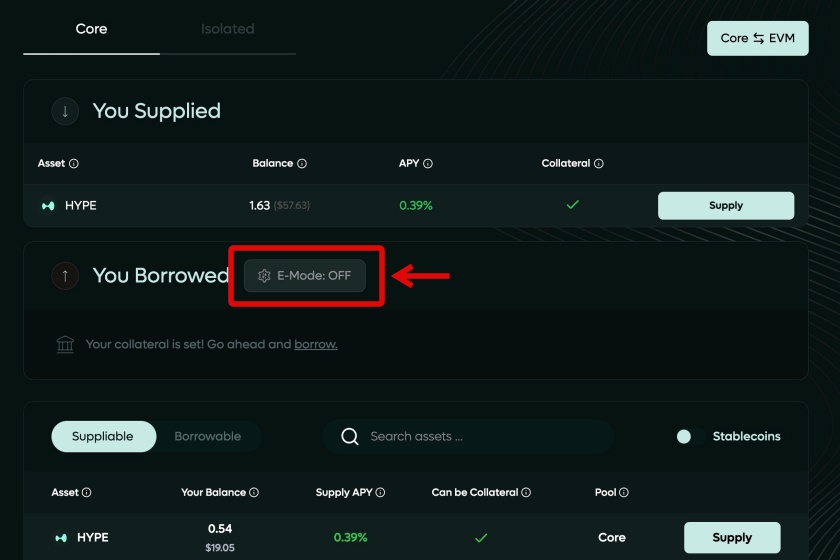Select the Core tab
The height and width of the screenshot is (560, 840).
pyautogui.click(x=92, y=29)
